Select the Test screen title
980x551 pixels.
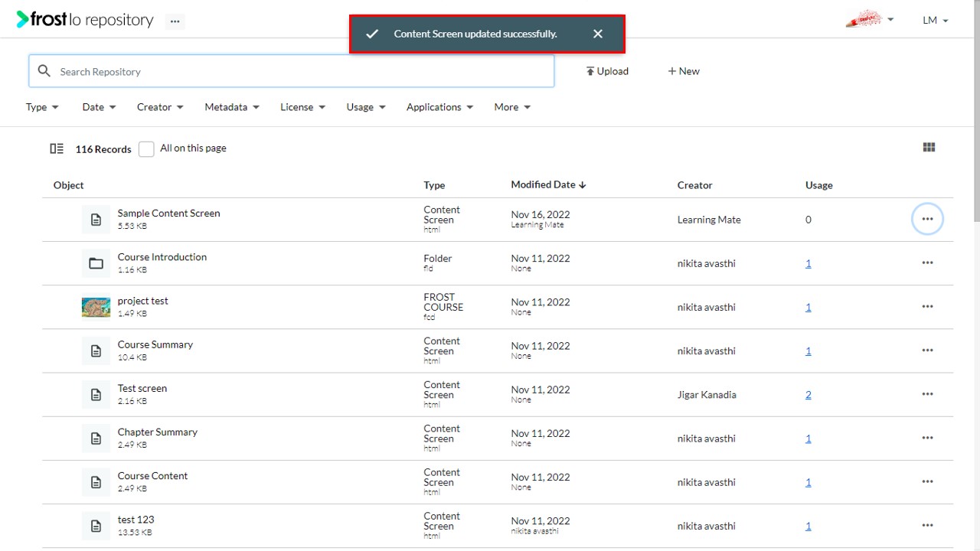click(x=142, y=388)
